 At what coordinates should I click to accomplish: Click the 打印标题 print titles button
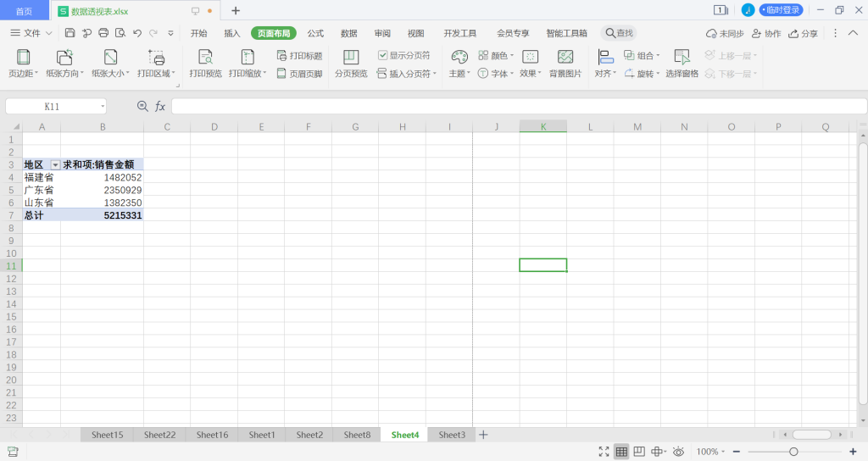299,56
